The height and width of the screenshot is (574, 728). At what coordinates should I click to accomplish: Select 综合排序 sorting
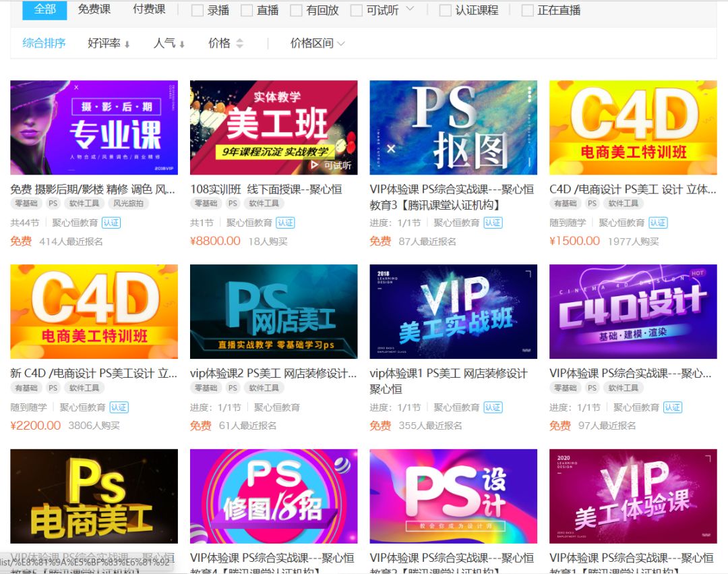(x=43, y=44)
